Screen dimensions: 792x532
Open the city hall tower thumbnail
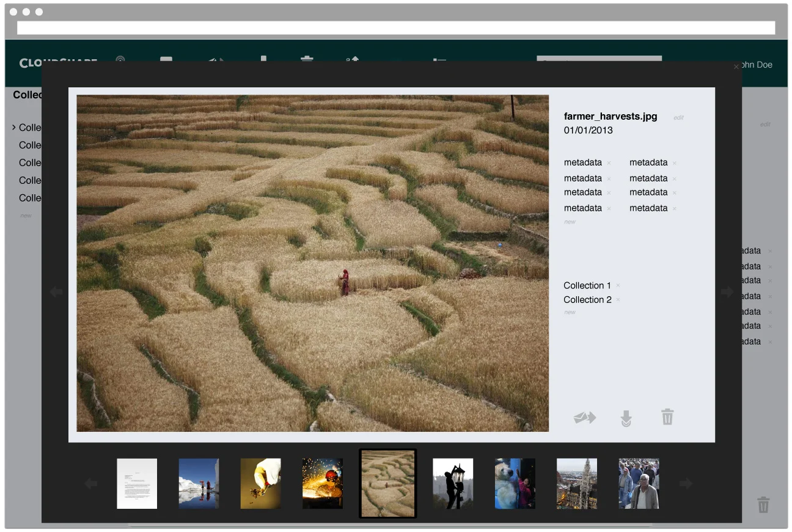click(577, 484)
